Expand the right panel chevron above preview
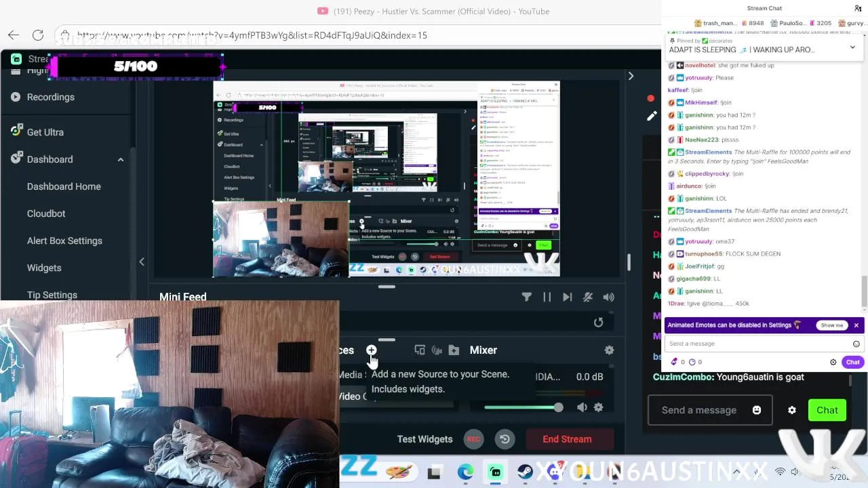Screen dimensions: 868x488 point(631,76)
